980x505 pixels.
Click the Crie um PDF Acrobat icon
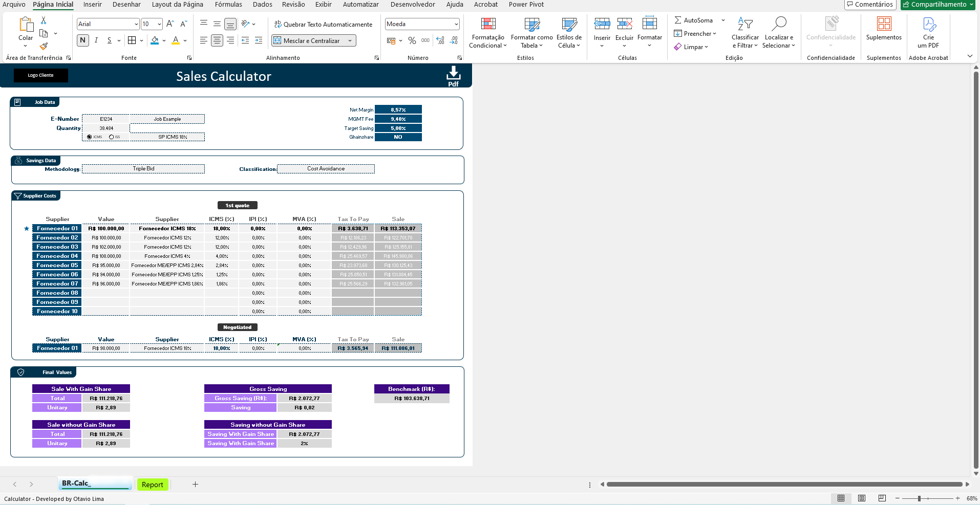click(x=929, y=24)
